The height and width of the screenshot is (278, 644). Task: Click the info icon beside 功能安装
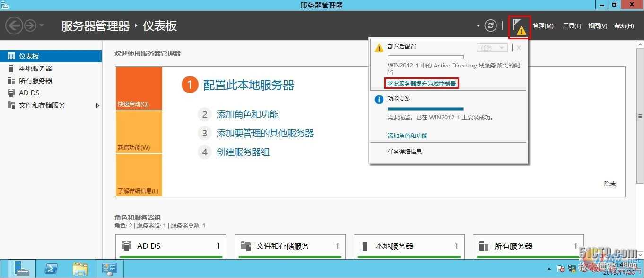pos(379,100)
